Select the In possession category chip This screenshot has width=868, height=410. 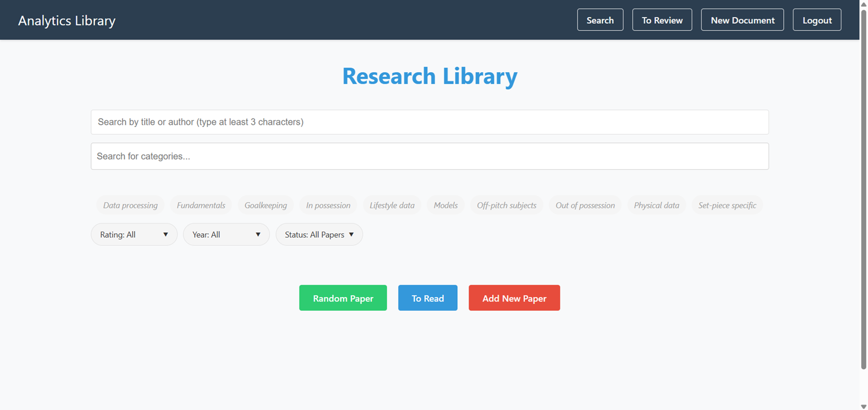tap(328, 205)
